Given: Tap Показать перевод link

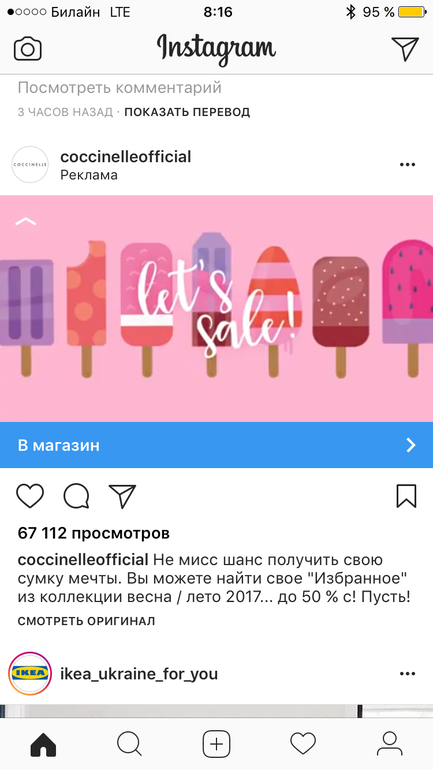Looking at the screenshot, I should (187, 112).
